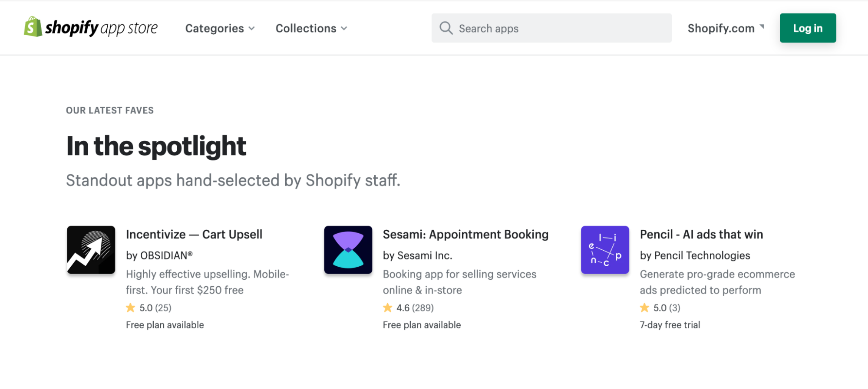Open the Shopify.com dropdown arrow
868x389 pixels.
762,27
